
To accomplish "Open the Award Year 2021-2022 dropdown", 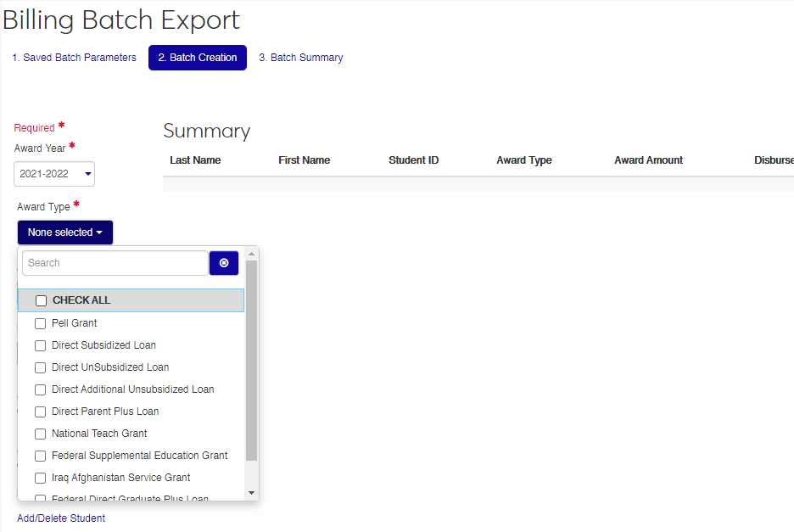I will pyautogui.click(x=54, y=174).
